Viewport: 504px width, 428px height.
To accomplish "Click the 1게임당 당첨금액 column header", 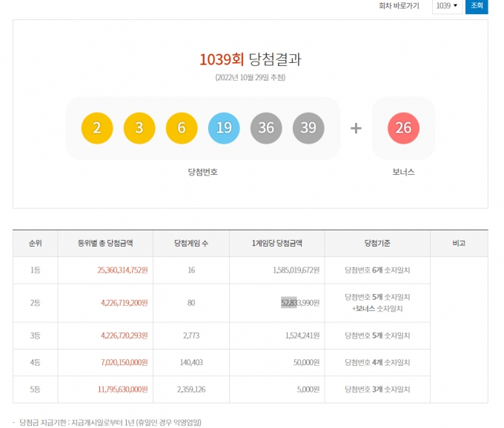I will pyautogui.click(x=277, y=244).
